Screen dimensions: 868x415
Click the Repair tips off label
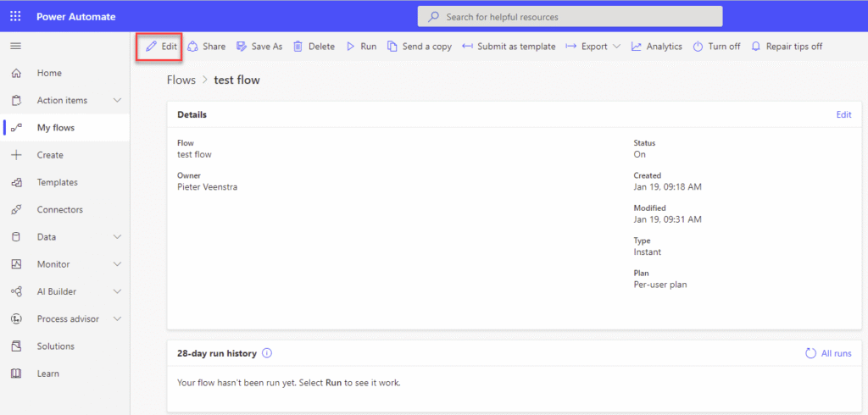pyautogui.click(x=794, y=47)
